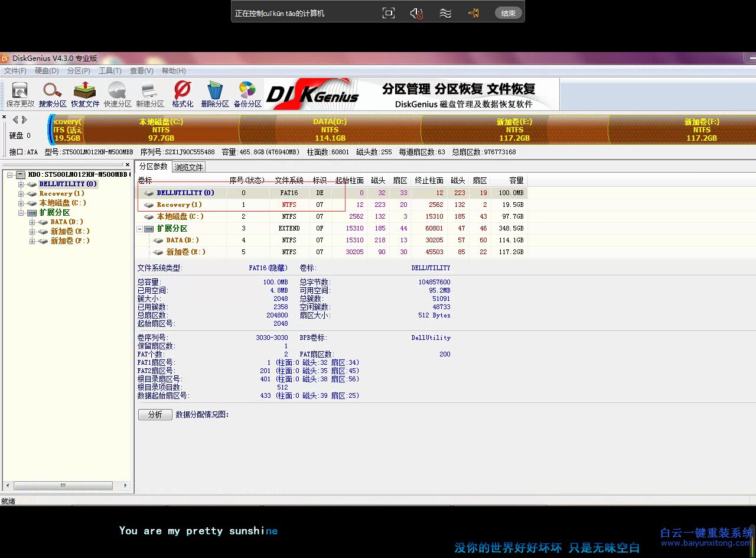The width and height of the screenshot is (756, 558).
Task: Click the 快速分区 (Quick Partition) icon
Action: 116,94
